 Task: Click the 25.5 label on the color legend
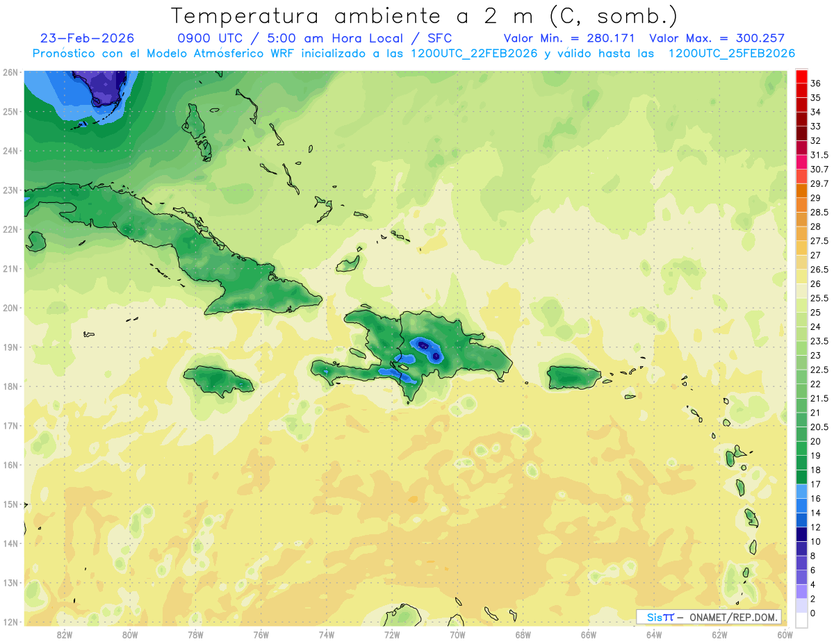(819, 298)
